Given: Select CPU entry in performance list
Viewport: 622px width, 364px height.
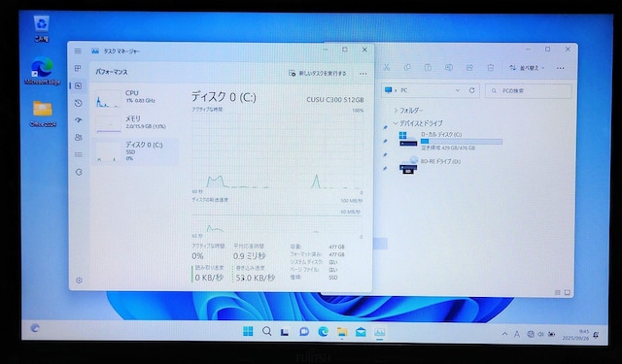Looking at the screenshot, I should coord(135,98).
